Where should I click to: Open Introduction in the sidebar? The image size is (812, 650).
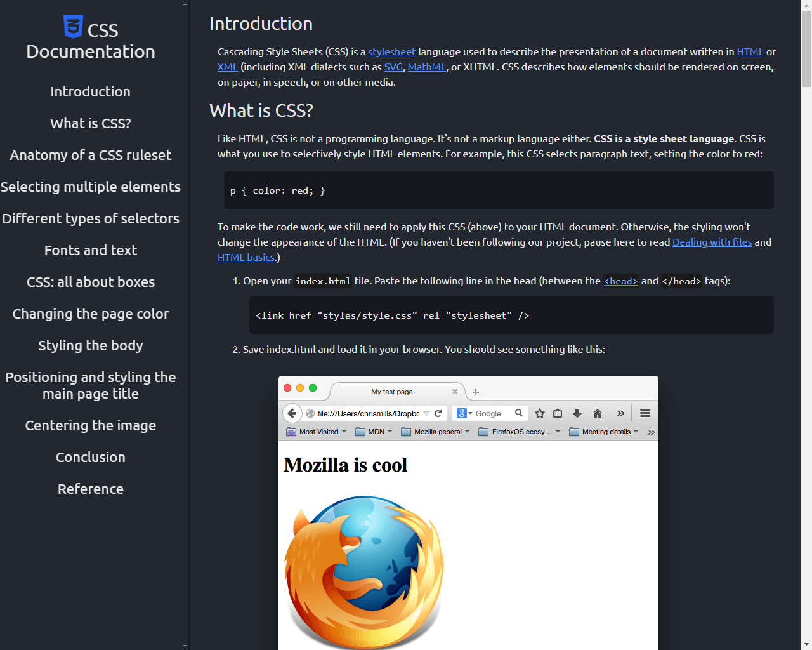coord(91,91)
